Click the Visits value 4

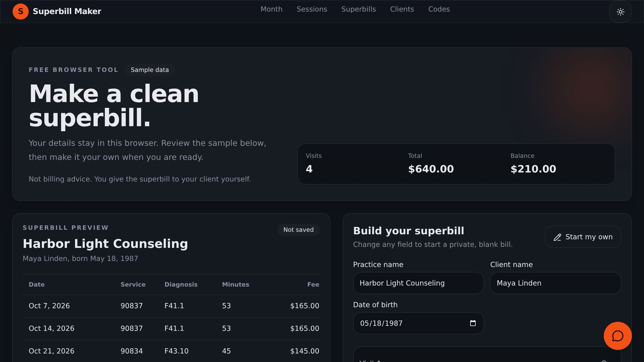click(309, 169)
